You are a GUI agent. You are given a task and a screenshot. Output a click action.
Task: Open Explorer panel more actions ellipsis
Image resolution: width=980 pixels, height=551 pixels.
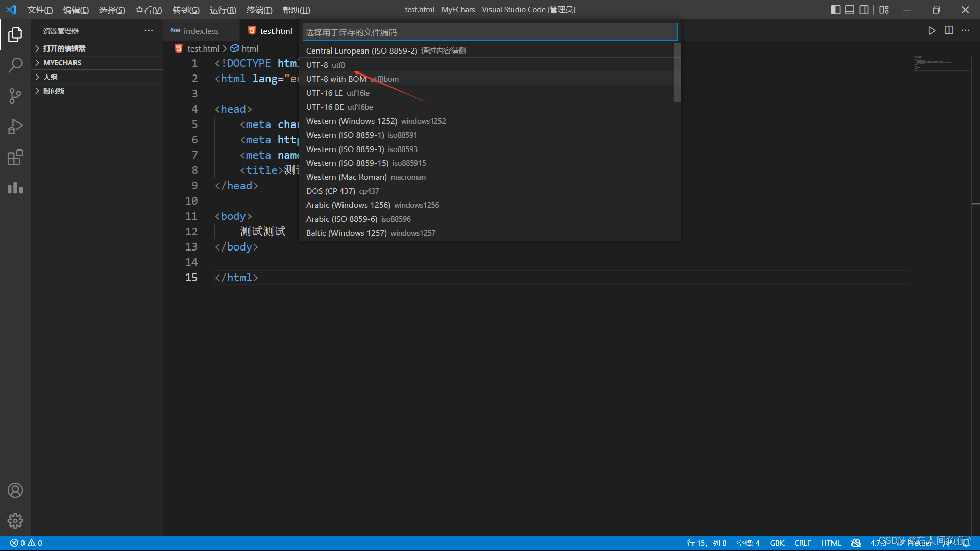pos(149,31)
